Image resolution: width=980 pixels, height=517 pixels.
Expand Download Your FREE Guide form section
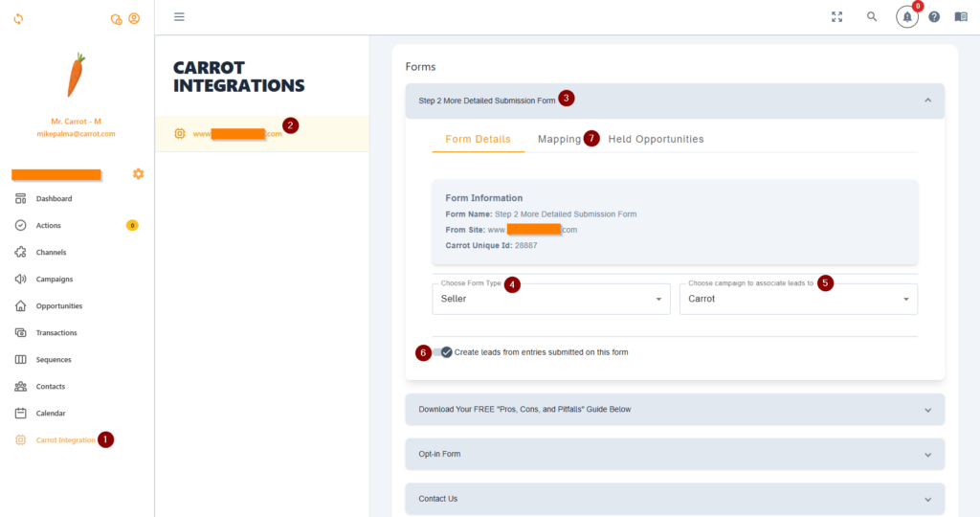point(675,410)
